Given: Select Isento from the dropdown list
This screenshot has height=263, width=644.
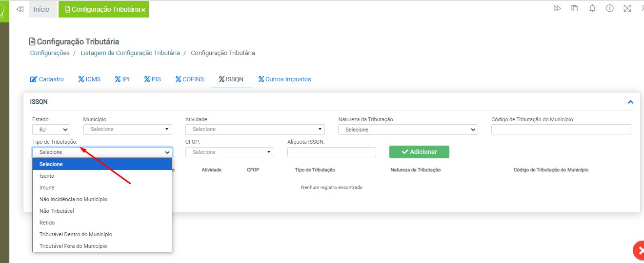Looking at the screenshot, I should [x=47, y=176].
